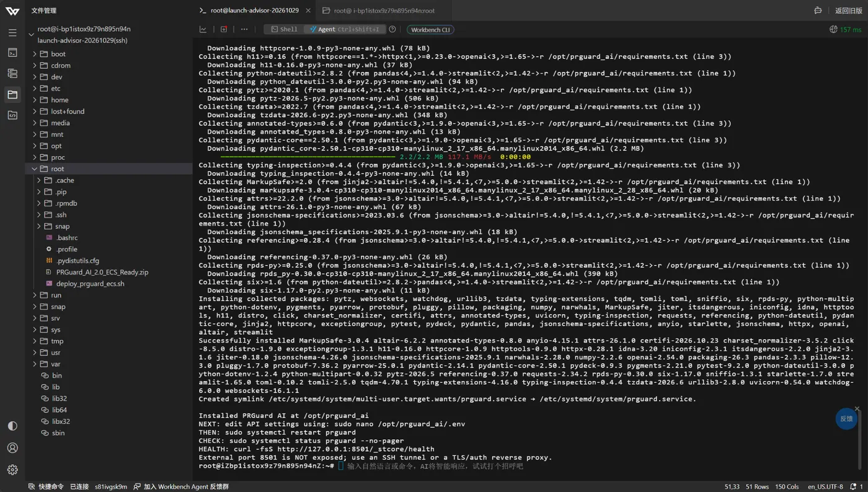
Task: Open settings gear in left sidebar
Action: tap(12, 470)
